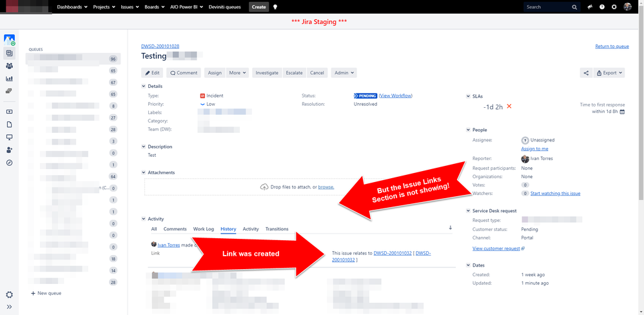Image resolution: width=644 pixels, height=315 pixels.
Task: Click the View Workflow link
Action: tap(396, 96)
